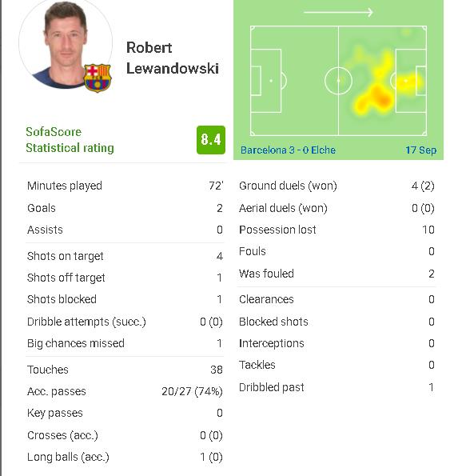Click Robert Lewandowski's profile photo
458x476 pixels.
pos(66,44)
